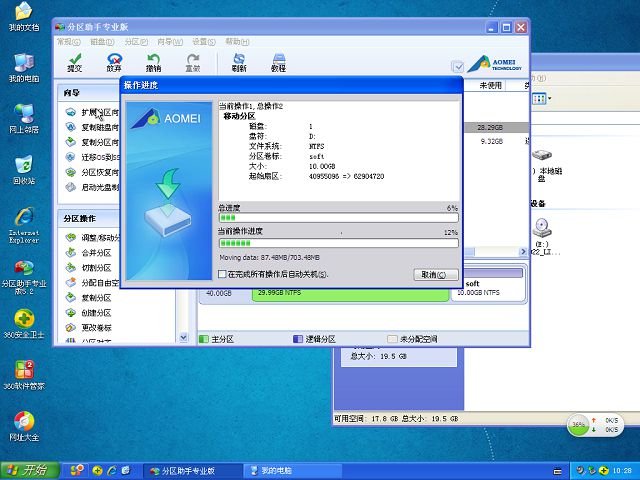Choose 合并分区 in partition operations
Image resolution: width=640 pixels, height=480 pixels.
(x=89, y=253)
